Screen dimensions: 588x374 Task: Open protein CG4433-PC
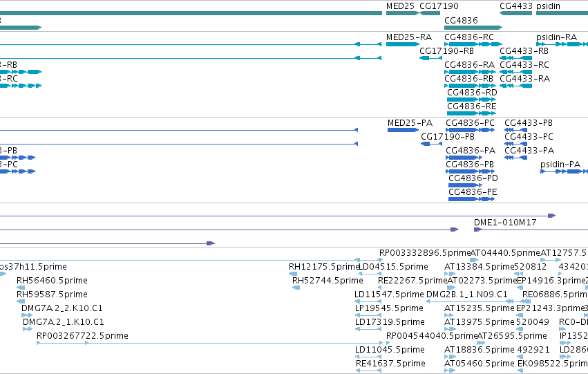click(529, 137)
